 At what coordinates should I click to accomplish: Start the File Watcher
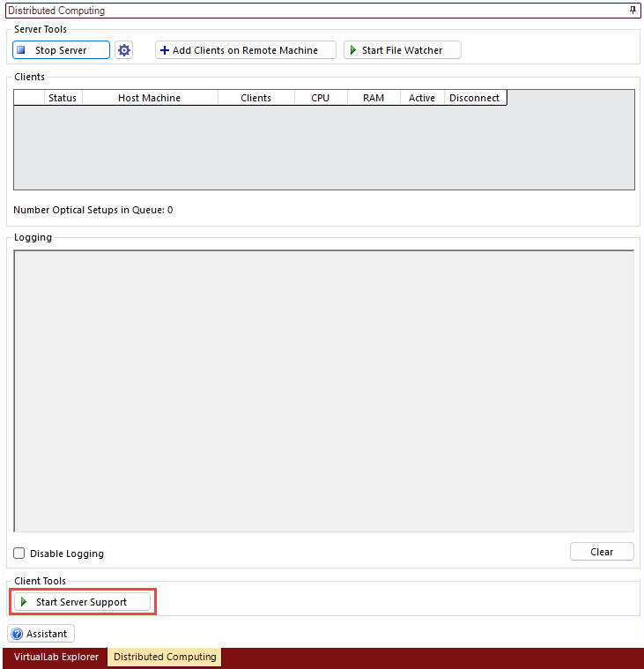pos(403,50)
